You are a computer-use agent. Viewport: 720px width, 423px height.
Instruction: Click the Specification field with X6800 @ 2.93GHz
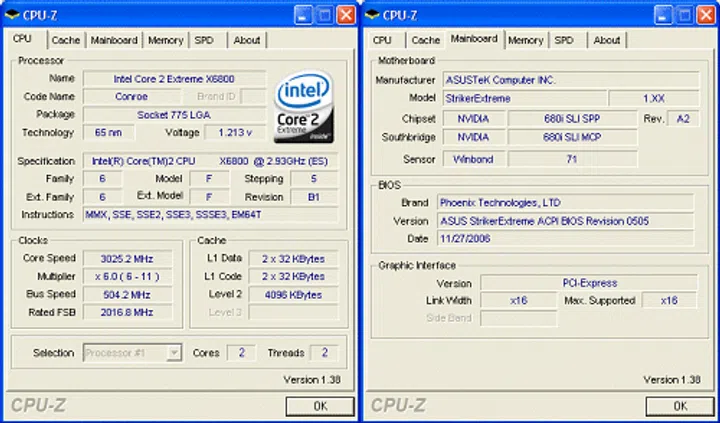coord(210,161)
